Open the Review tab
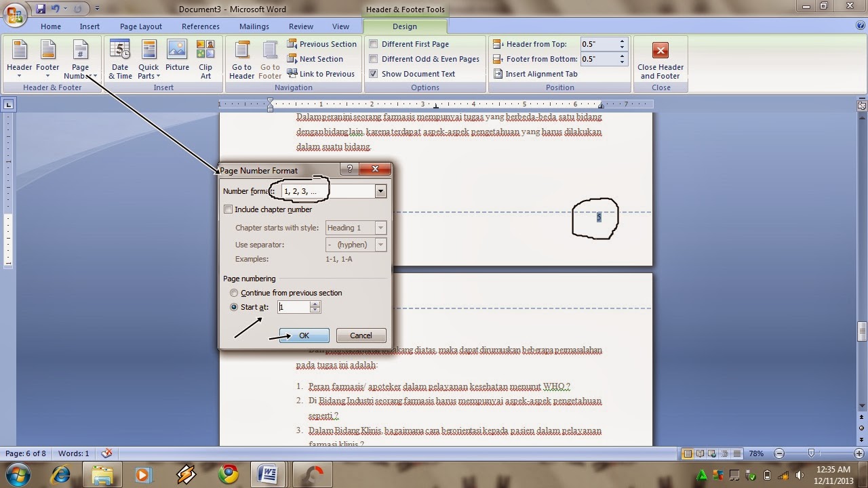Screen dimensions: 868x488 click(301, 26)
